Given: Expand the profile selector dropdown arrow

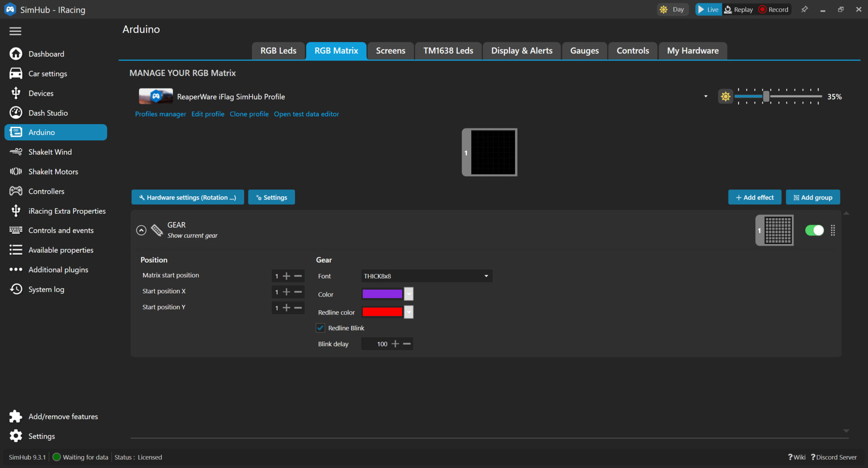Looking at the screenshot, I should [706, 97].
